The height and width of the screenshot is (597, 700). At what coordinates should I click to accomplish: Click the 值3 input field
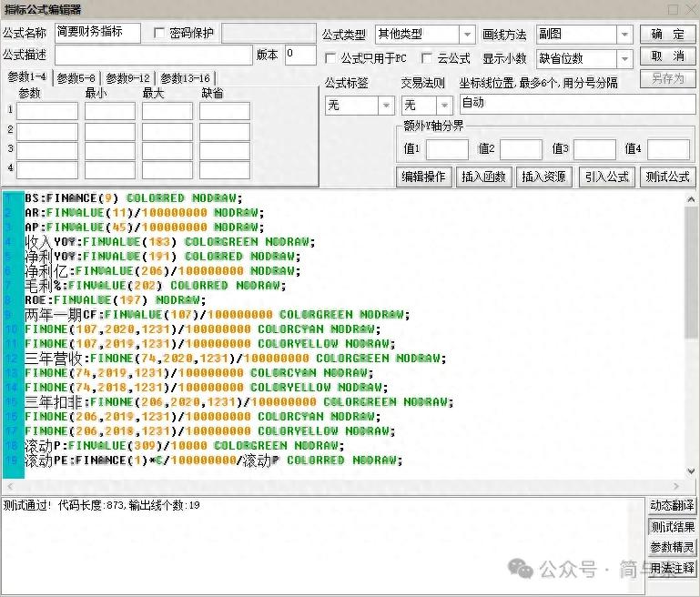coord(594,149)
